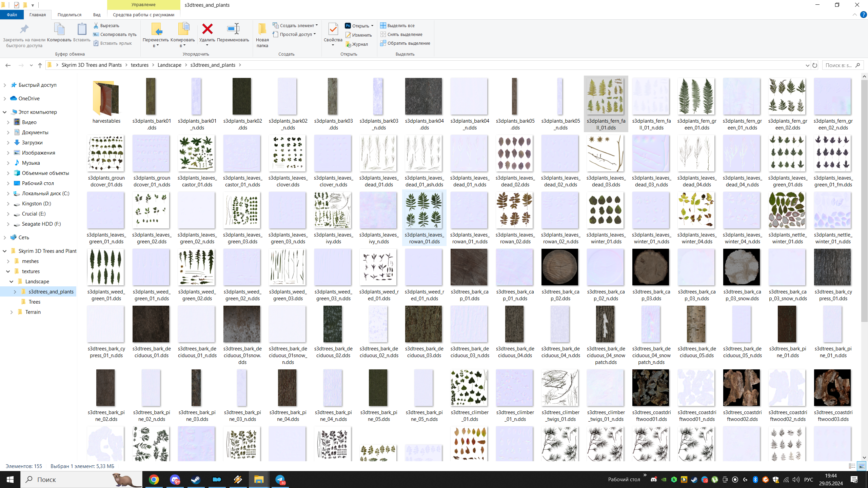
Task: Switch to large thumbnails view toggle
Action: 862,466
